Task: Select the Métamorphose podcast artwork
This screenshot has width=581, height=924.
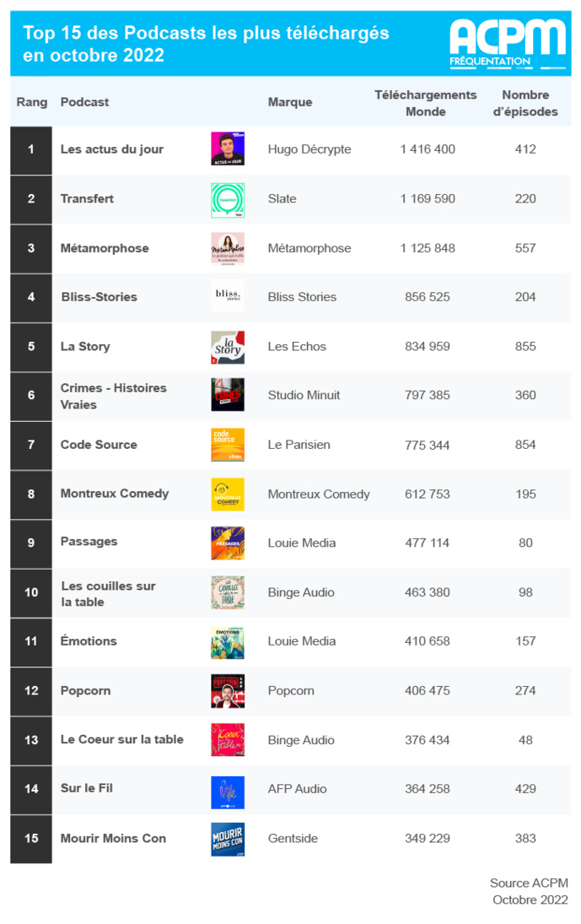Action: click(x=228, y=248)
